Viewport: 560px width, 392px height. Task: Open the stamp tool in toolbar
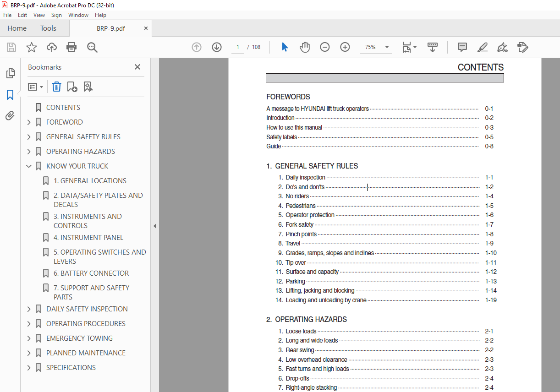click(522, 47)
